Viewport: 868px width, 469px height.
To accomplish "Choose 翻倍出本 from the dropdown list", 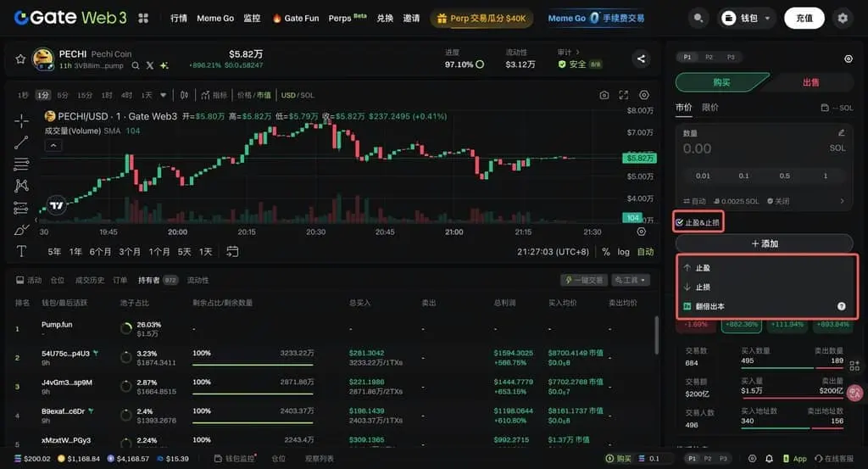I will (x=766, y=306).
